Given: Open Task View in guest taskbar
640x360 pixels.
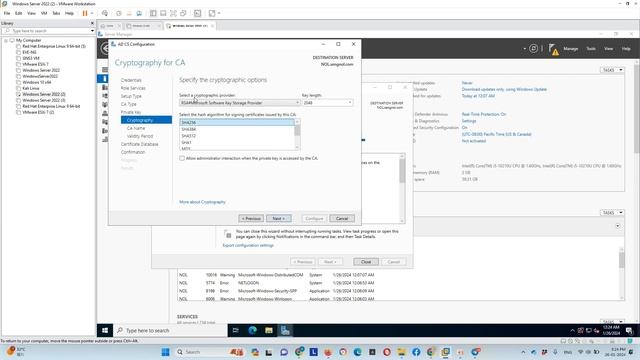Looking at the screenshot, I should click(x=236, y=330).
